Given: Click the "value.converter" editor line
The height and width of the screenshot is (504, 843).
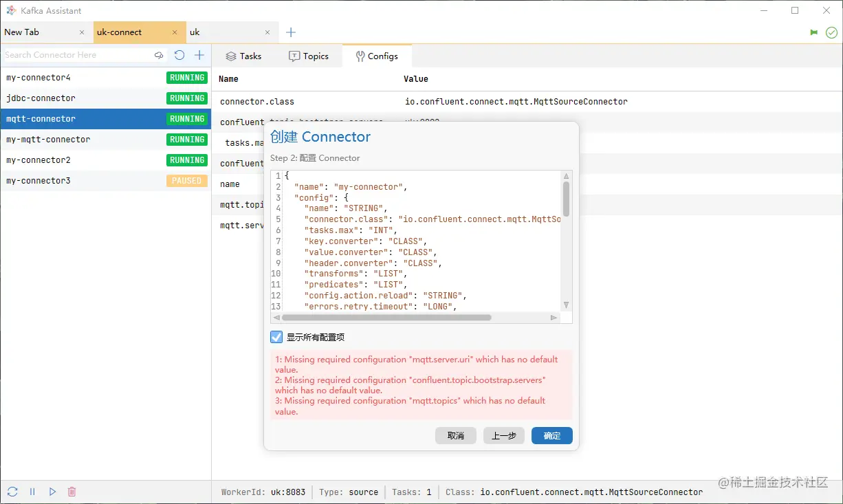Looking at the screenshot, I should point(371,252).
